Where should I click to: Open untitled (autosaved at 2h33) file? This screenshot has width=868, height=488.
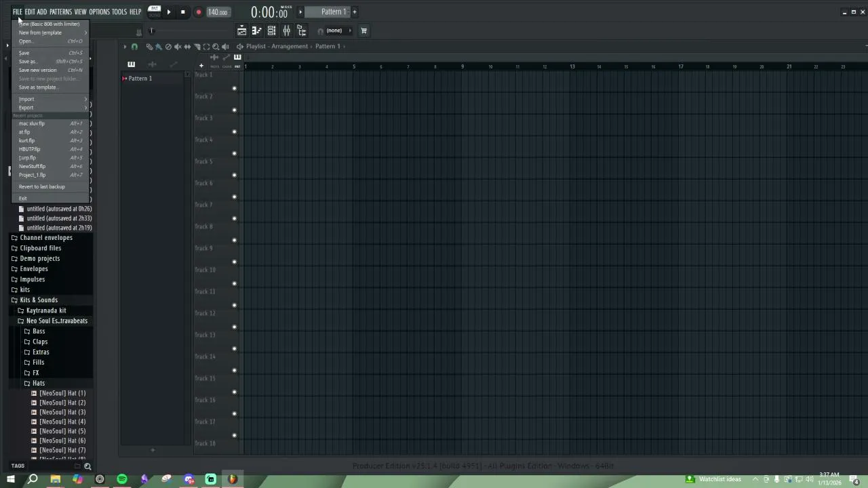tap(55, 218)
